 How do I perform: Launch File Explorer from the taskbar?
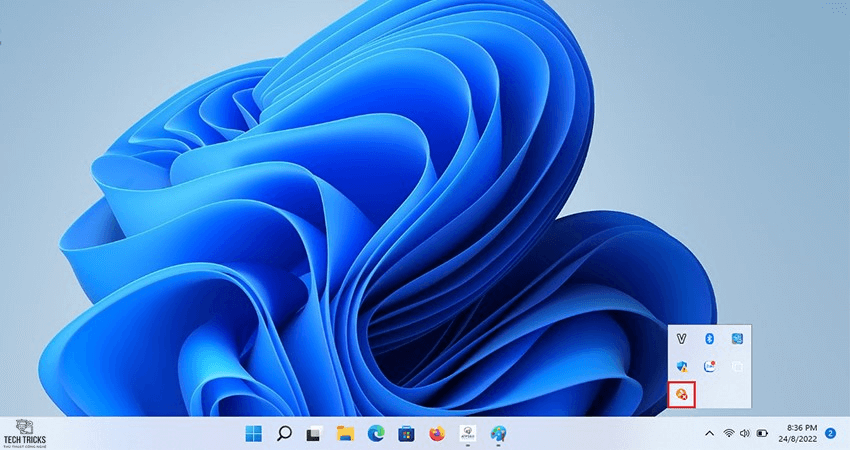point(345,434)
